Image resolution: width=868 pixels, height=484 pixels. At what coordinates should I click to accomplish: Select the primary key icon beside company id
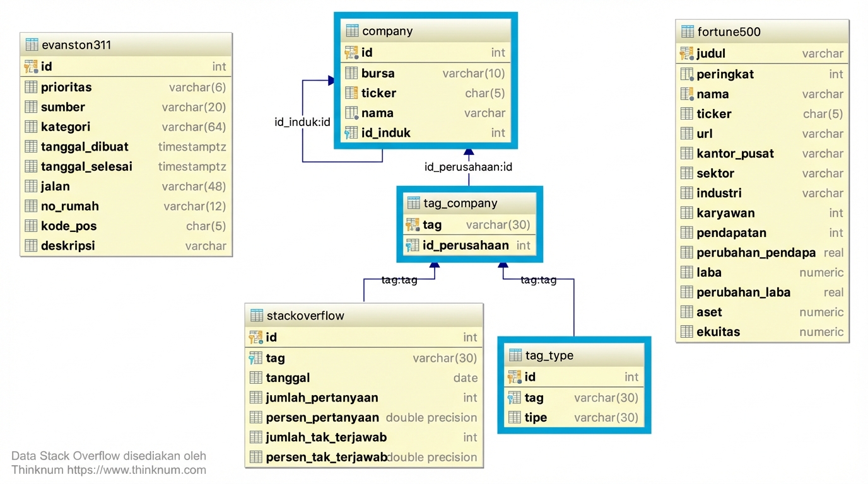[x=351, y=52]
